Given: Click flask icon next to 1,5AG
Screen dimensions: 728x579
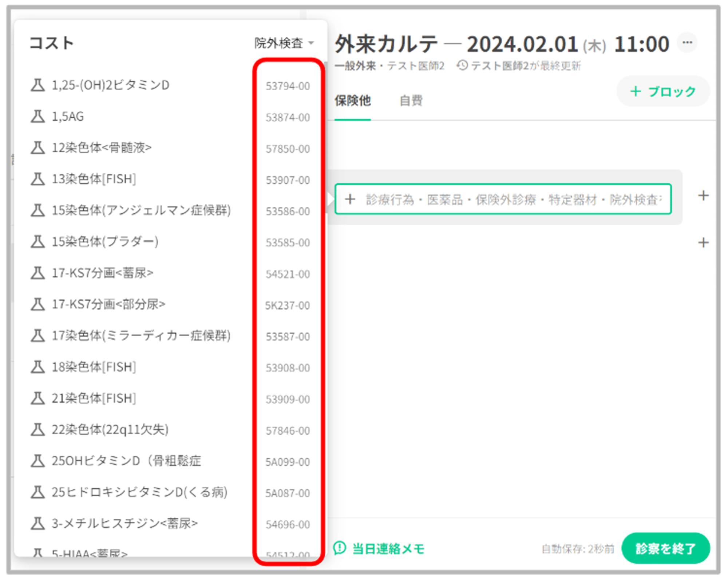Looking at the screenshot, I should point(37,117).
